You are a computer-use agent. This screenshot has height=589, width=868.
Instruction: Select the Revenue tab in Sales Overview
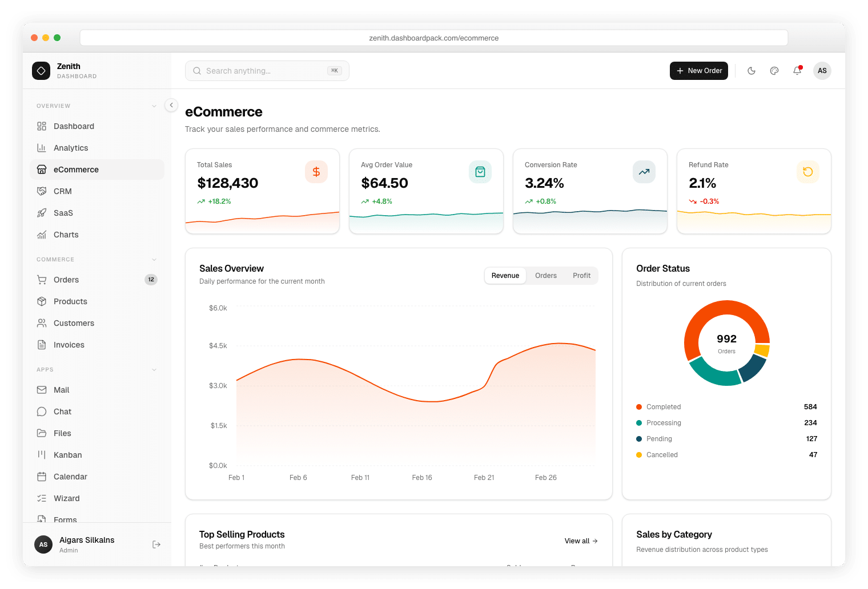[505, 275]
